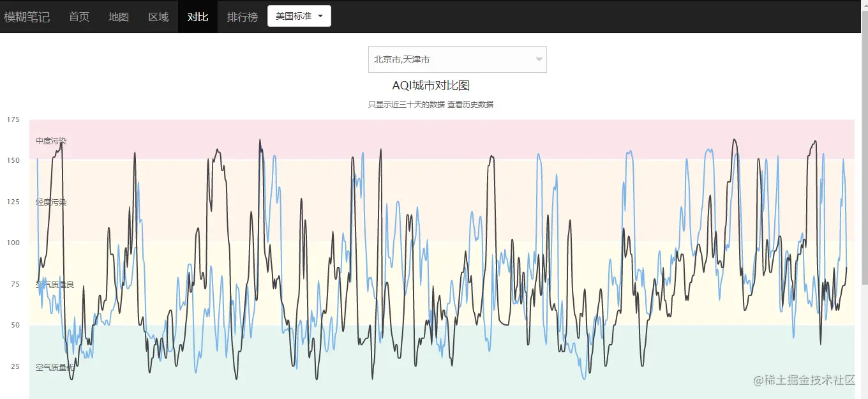Click the AQI城市对比图 chart title

point(431,86)
